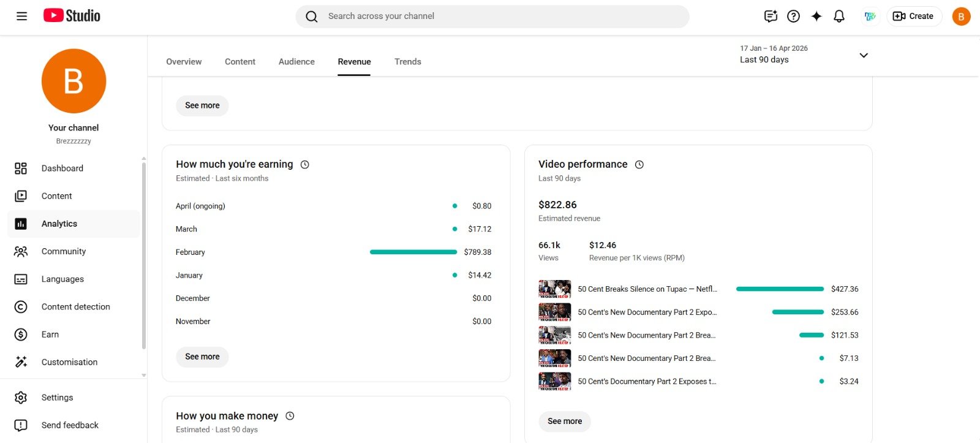
Task: Switch to the Trends tab
Action: (x=407, y=62)
